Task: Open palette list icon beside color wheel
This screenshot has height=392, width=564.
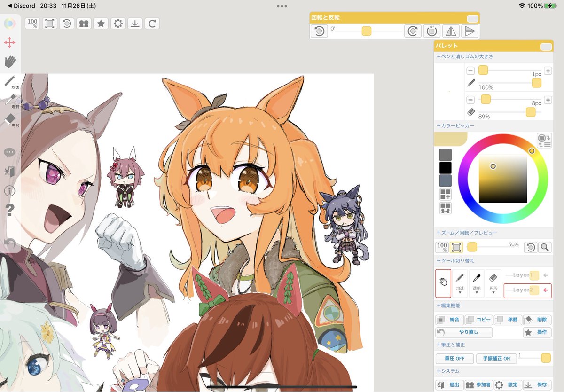Action: [544, 141]
